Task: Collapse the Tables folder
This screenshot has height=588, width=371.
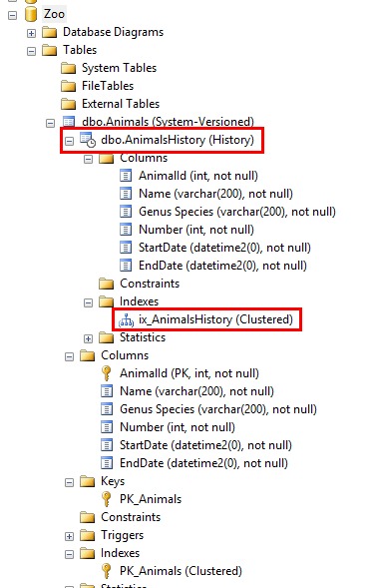Action: click(x=32, y=51)
